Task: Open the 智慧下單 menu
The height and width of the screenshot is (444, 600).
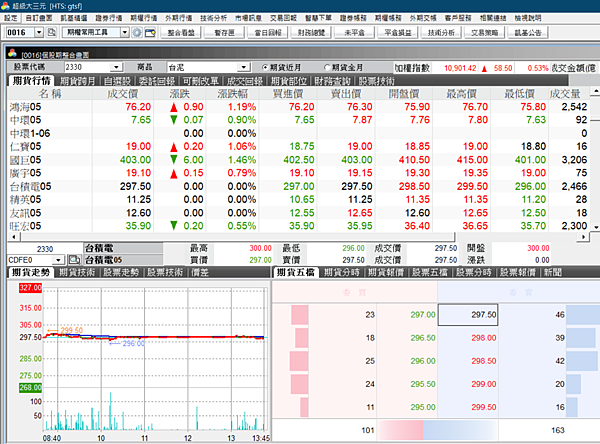Action: (x=318, y=18)
